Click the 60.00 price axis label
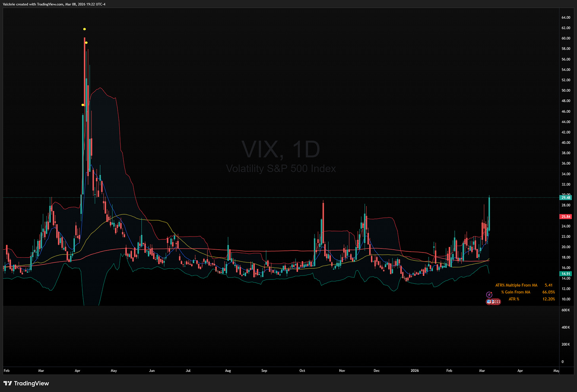 (x=566, y=38)
